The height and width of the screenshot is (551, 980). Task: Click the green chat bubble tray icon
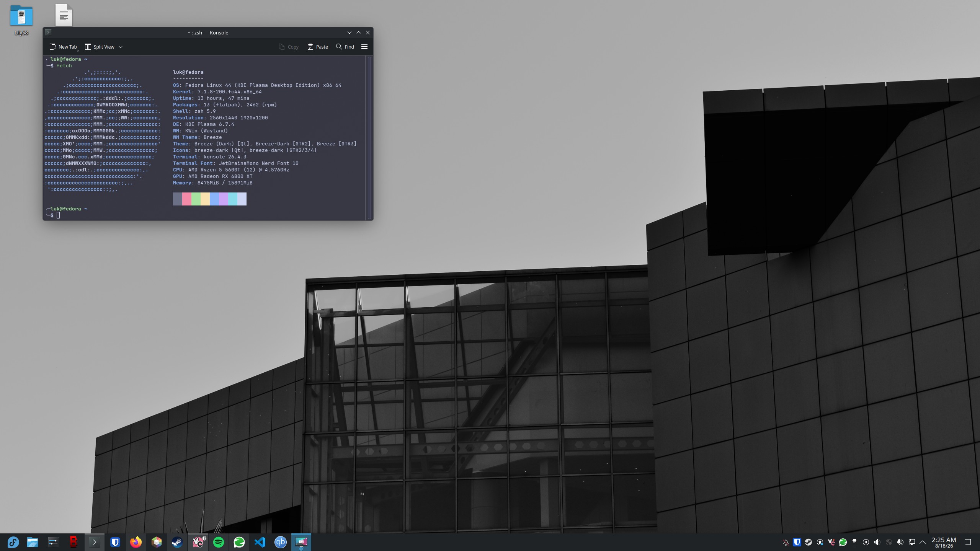tap(843, 542)
